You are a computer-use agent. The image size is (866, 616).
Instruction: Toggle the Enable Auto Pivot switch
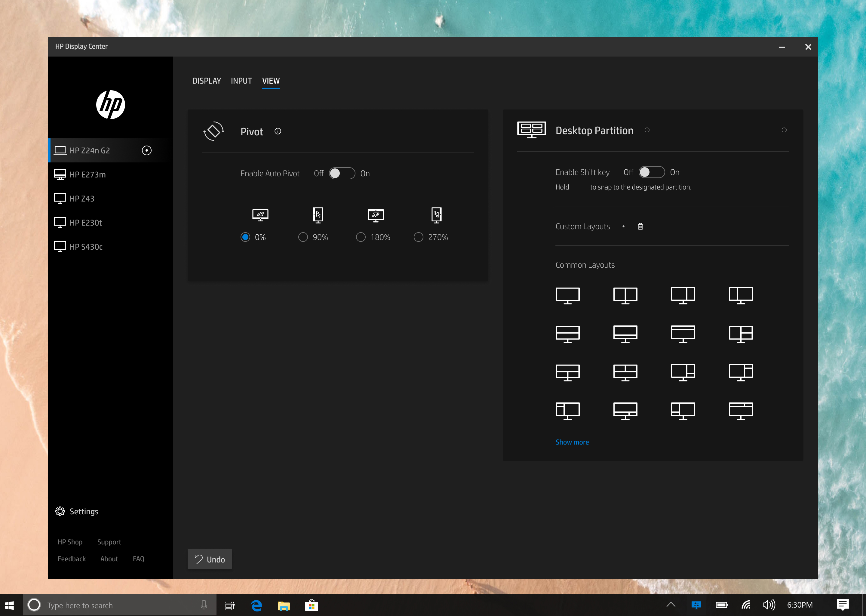(x=342, y=173)
